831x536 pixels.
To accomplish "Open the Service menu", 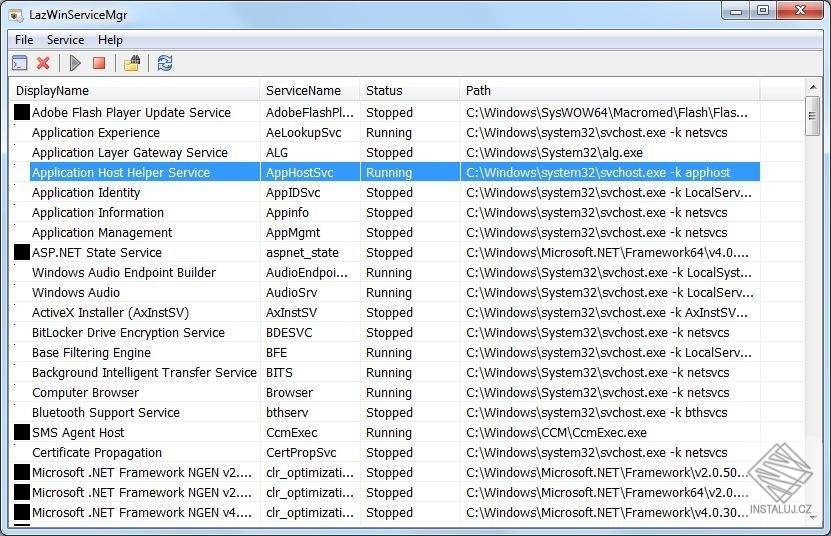I will pyautogui.click(x=65, y=40).
